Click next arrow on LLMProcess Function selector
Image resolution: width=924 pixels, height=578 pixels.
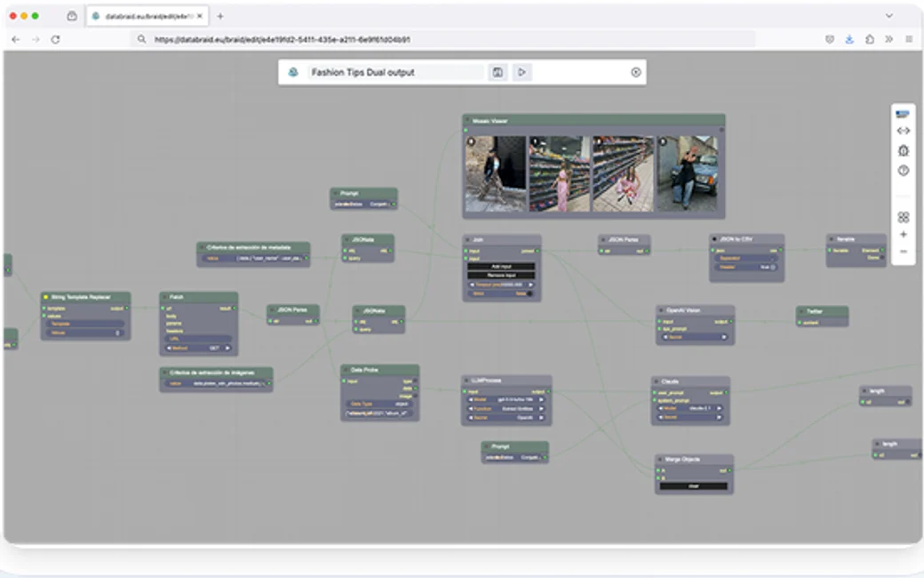(x=541, y=409)
